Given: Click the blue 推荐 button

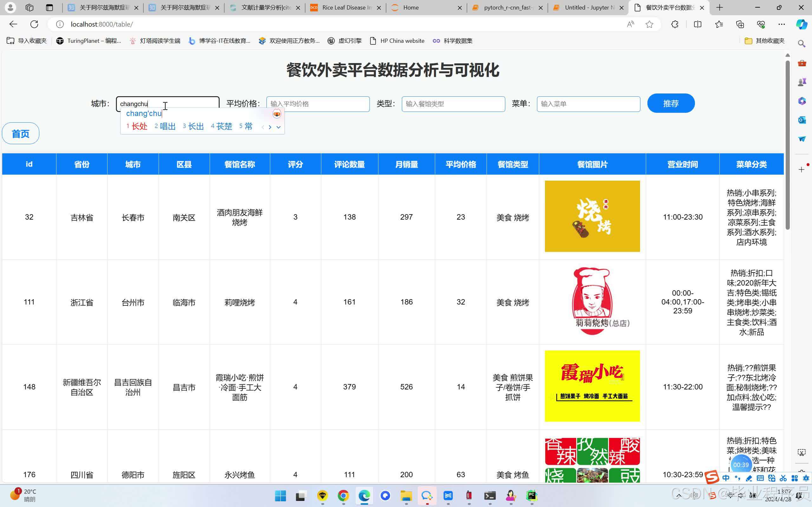Looking at the screenshot, I should pyautogui.click(x=671, y=103).
